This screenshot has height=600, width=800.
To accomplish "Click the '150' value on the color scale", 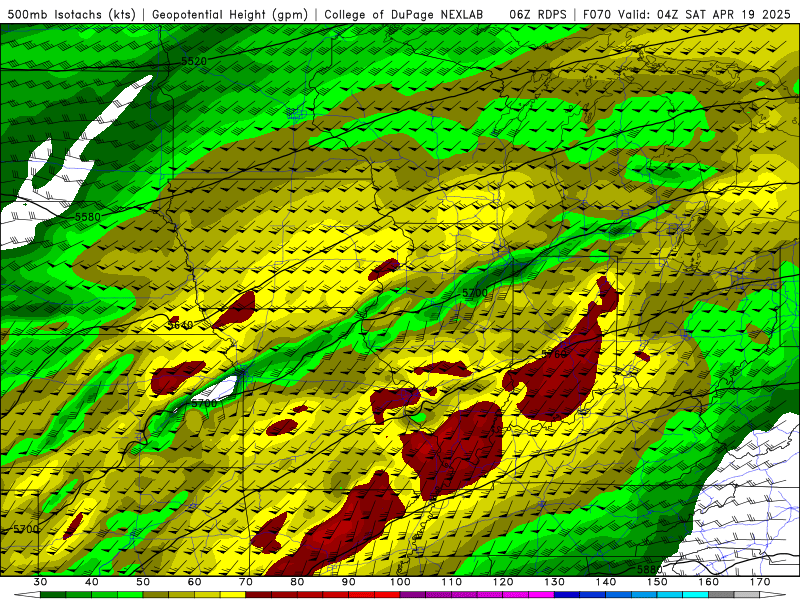I will coord(657,582).
